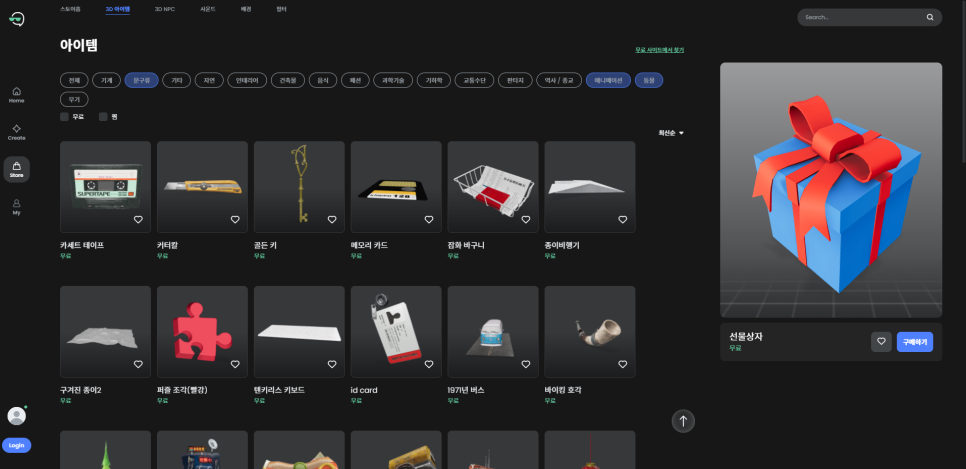Toggle the 기하학 category filter chip
966x469 pixels.
click(x=434, y=80)
